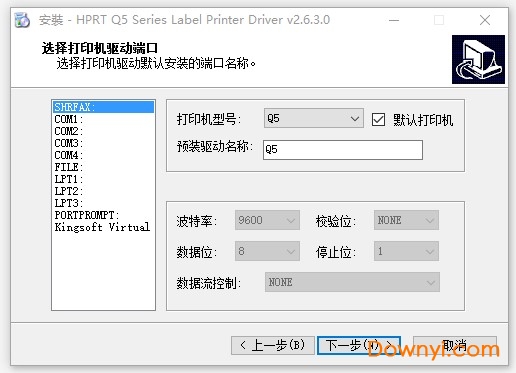This screenshot has width=516, height=373.
Task: Proceed with 下一步(N) button
Action: [x=359, y=345]
